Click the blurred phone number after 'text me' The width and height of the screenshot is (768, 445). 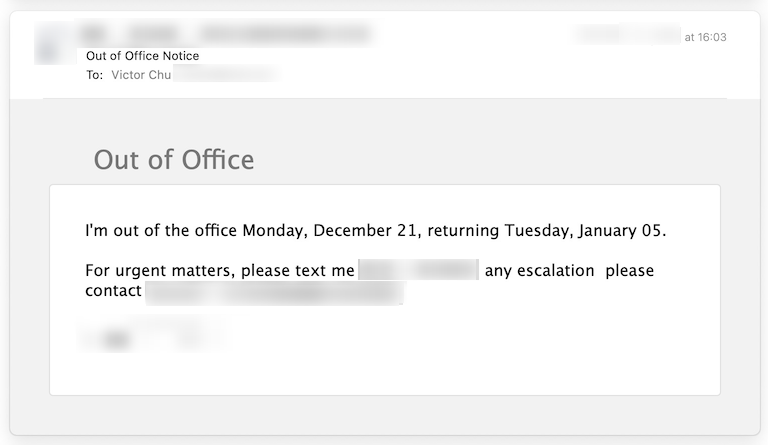pos(419,270)
